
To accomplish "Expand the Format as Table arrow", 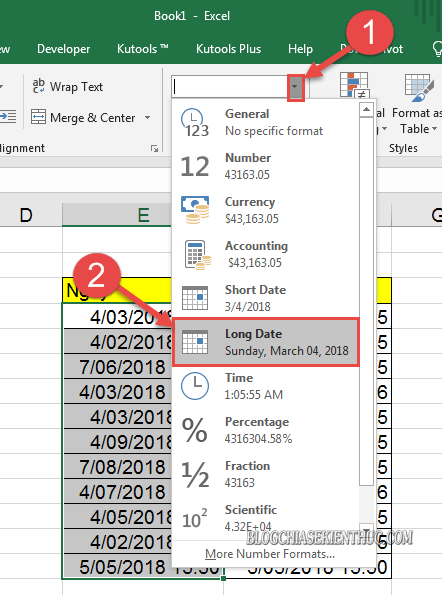I will tap(434, 129).
